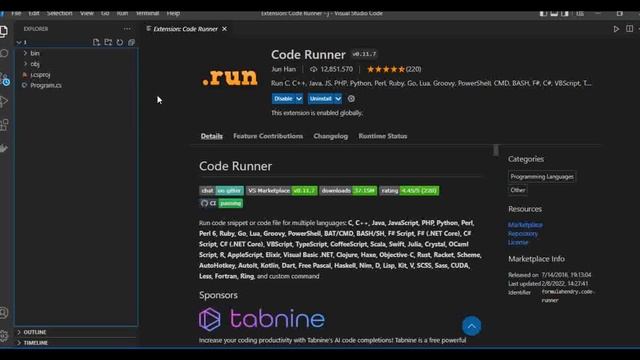
Task: Open the Manage gear in activity bar
Action: [4, 336]
